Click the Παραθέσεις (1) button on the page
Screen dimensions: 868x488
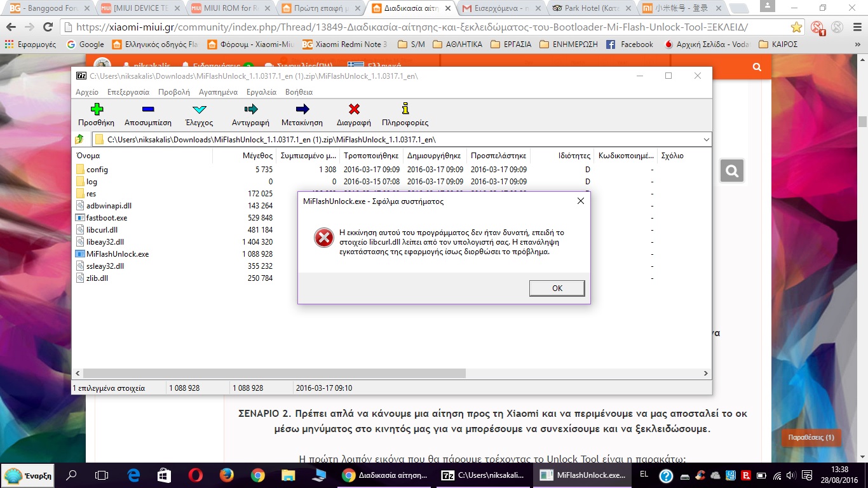click(x=811, y=437)
